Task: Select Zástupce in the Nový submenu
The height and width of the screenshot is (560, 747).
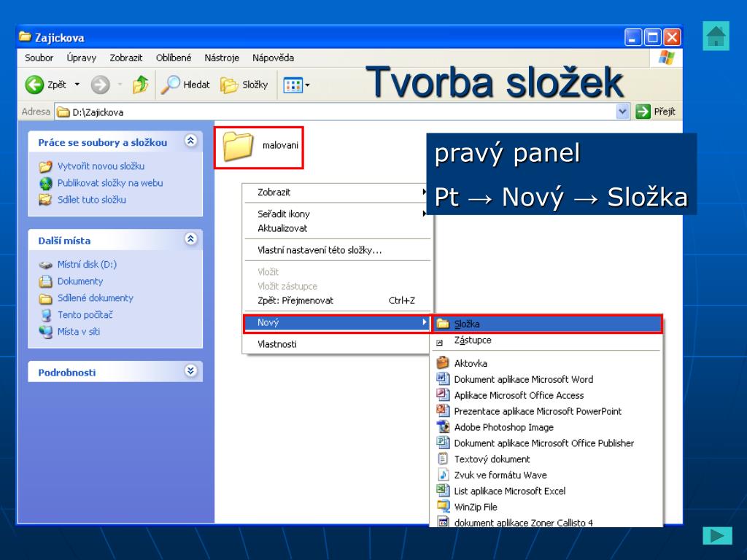Action: [548, 340]
